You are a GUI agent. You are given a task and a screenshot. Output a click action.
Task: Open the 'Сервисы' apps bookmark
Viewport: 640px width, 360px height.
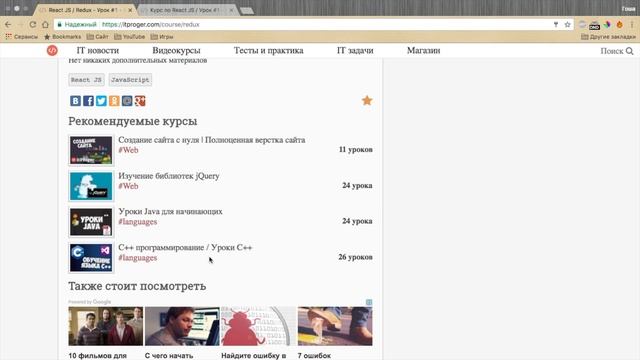point(21,37)
